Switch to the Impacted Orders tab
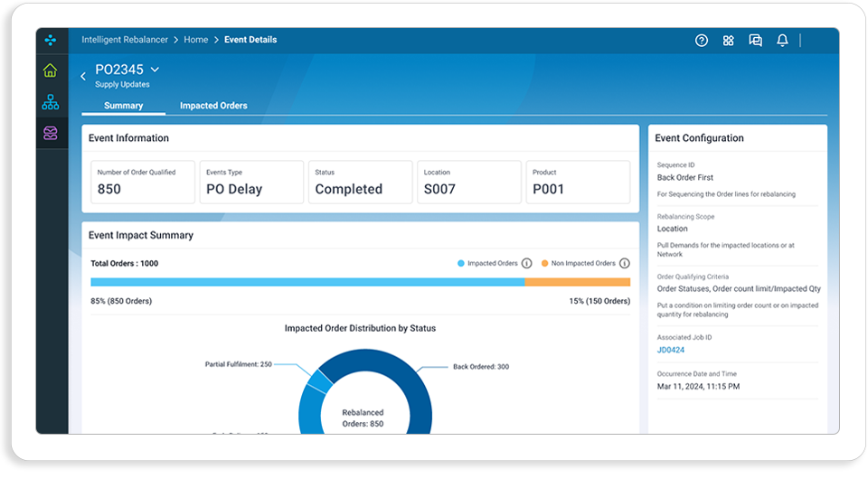 pos(213,105)
